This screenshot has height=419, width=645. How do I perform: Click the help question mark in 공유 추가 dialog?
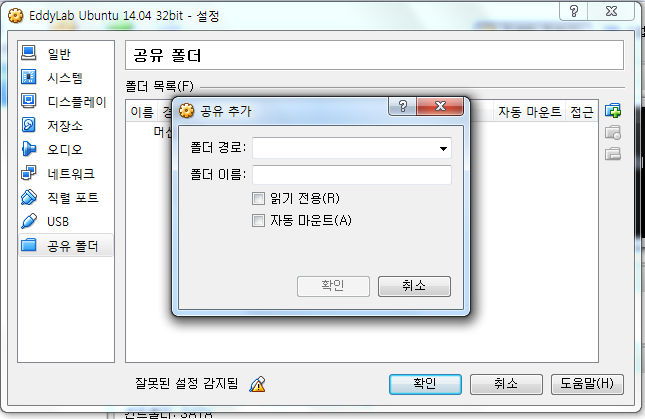point(403,106)
